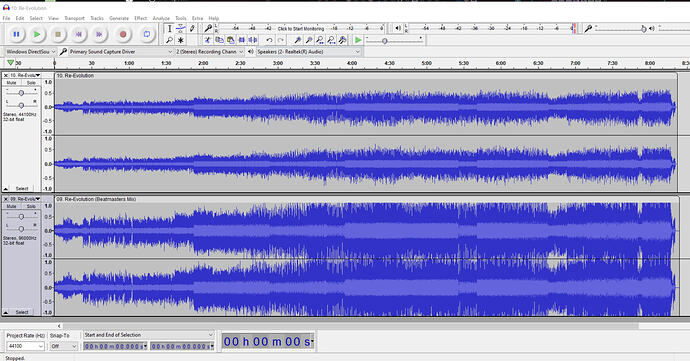Click Fit project to width zoom icon
This screenshot has width=690, height=361.
(x=331, y=40)
